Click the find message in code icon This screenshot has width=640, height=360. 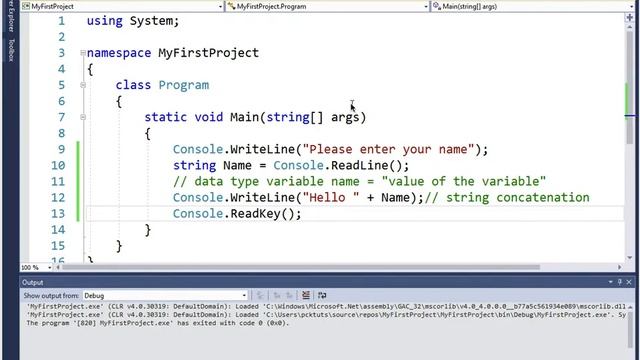(x=260, y=295)
